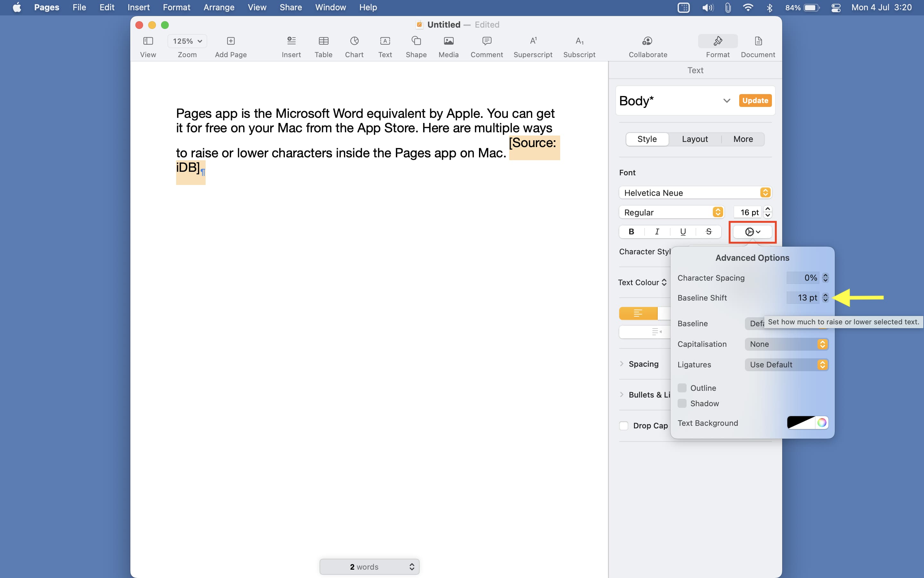Click the volume menu bar icon
Screen dimensions: 924x578
[x=707, y=7]
